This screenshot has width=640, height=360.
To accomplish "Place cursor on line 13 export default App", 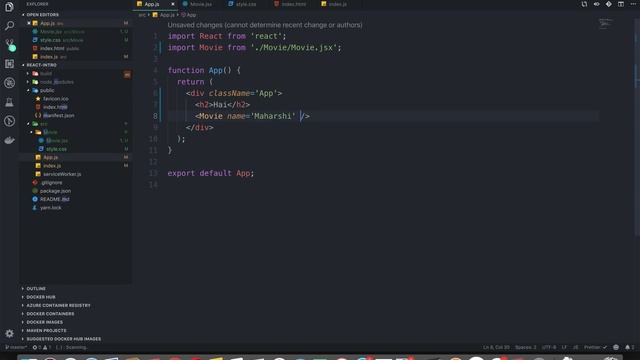I will tap(211, 173).
